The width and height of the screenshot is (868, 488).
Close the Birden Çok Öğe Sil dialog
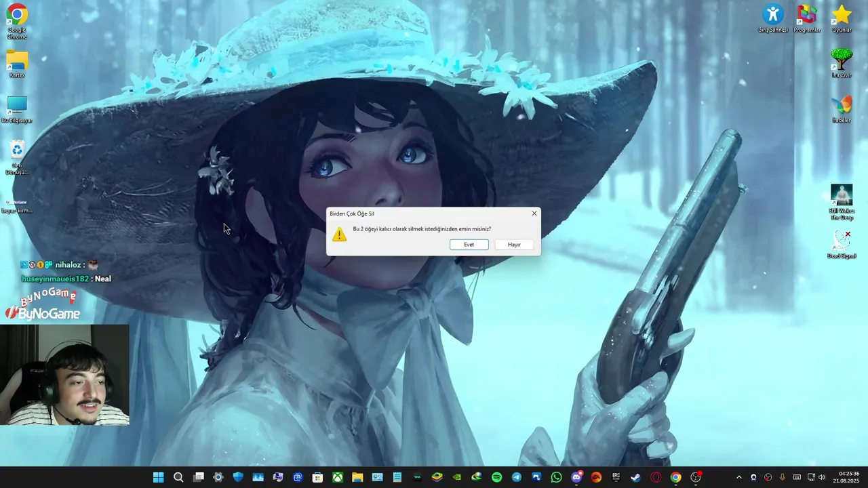(x=534, y=213)
